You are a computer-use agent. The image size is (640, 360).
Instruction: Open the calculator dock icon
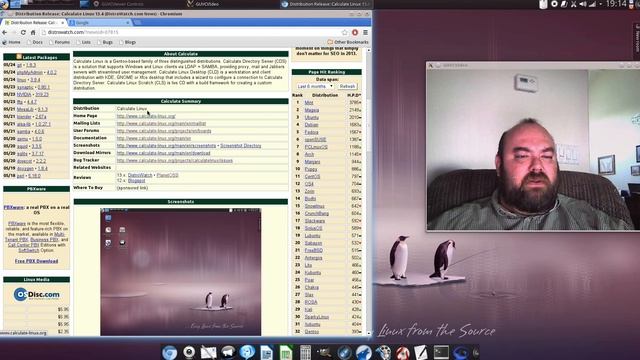coord(305,352)
